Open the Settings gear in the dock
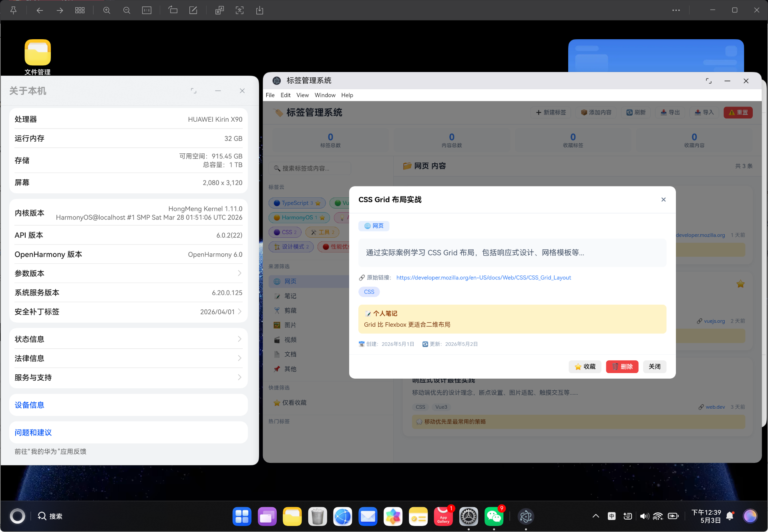Viewport: 768px width, 532px height. (468, 516)
